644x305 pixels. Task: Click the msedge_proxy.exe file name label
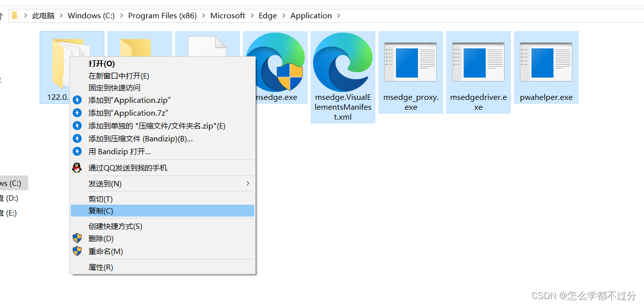(x=411, y=102)
